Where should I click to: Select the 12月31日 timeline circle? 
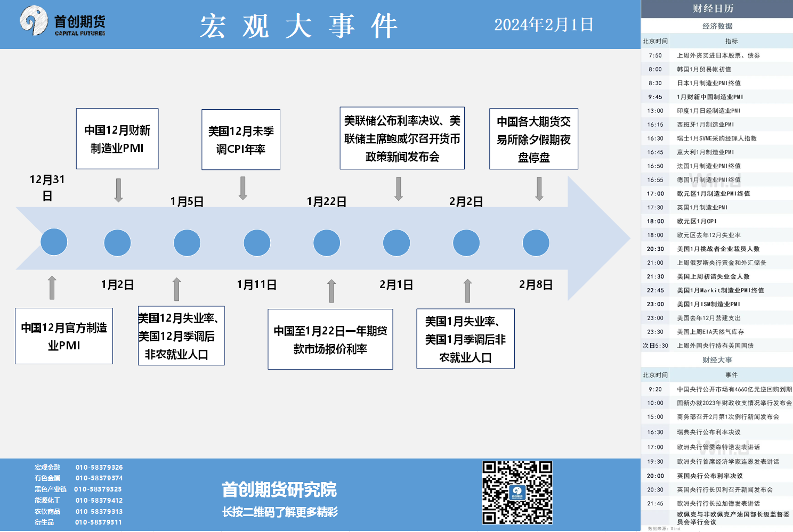[x=54, y=242]
